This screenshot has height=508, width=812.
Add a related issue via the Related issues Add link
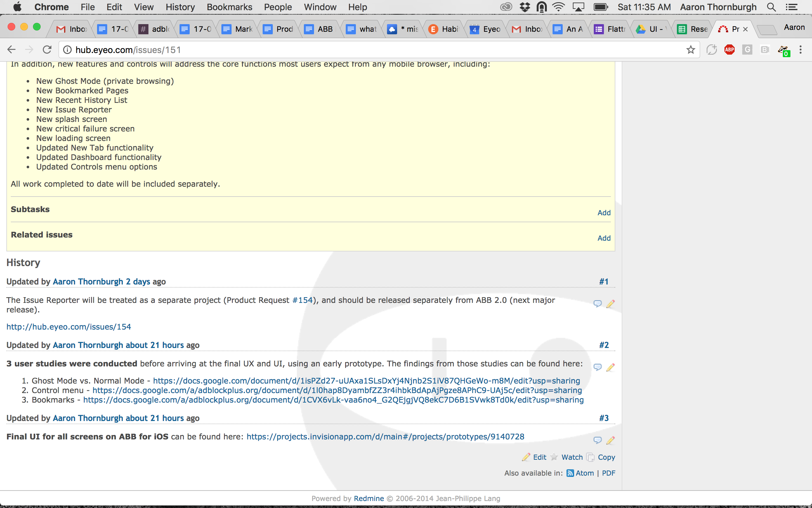tap(604, 238)
